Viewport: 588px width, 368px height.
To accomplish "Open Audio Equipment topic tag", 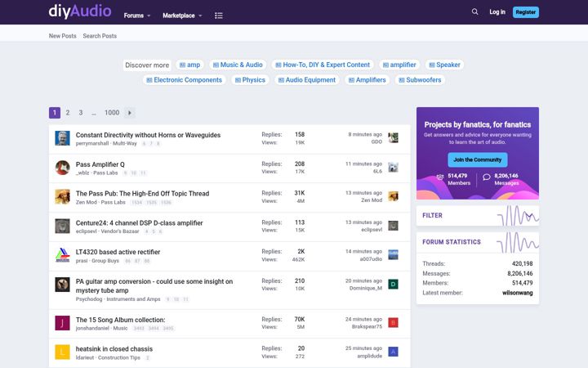I will 307,80.
